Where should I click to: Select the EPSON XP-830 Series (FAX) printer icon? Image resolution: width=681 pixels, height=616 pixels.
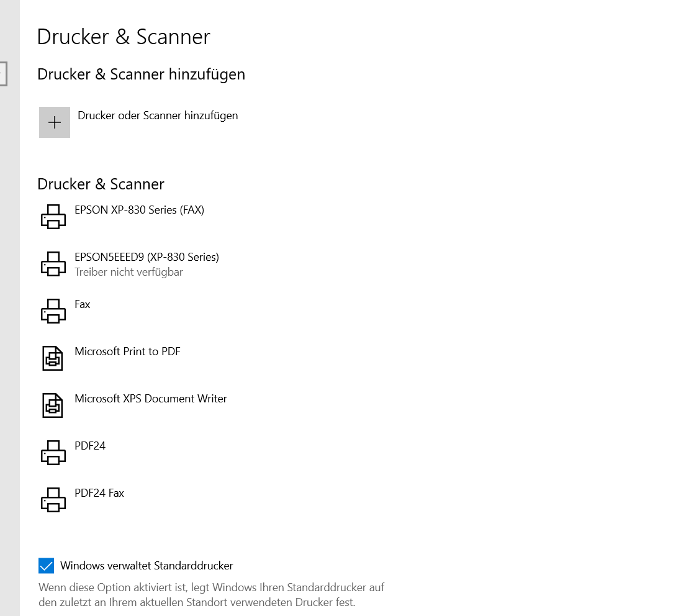tap(53, 216)
